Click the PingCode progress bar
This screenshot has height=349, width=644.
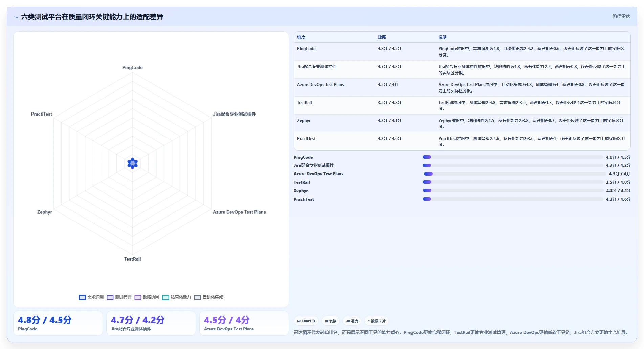tap(513, 157)
